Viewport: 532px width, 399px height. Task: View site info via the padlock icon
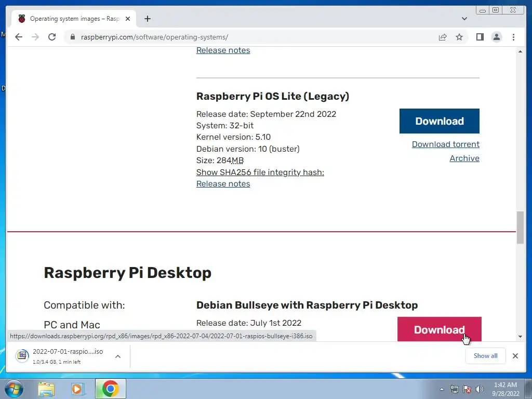tap(72, 37)
